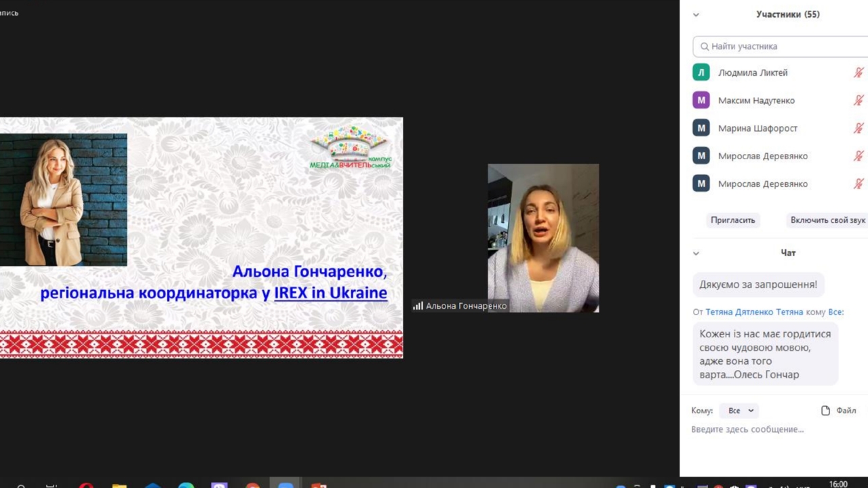
Task: Focus the Найти участника search field
Action: click(x=781, y=47)
